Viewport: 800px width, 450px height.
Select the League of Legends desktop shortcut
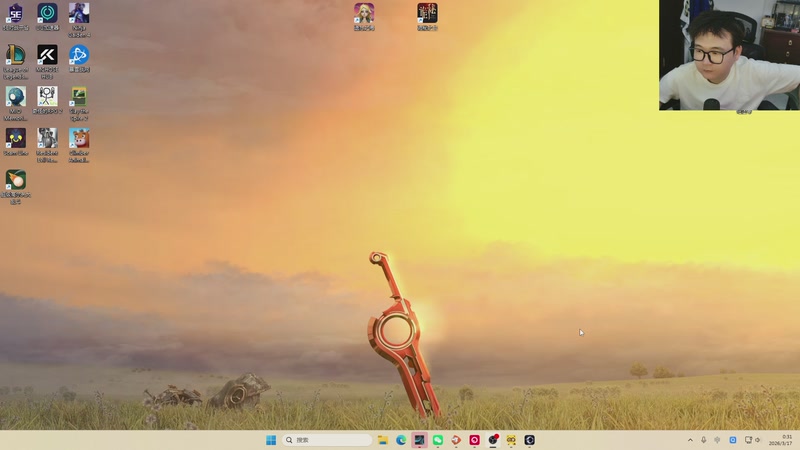[16, 62]
